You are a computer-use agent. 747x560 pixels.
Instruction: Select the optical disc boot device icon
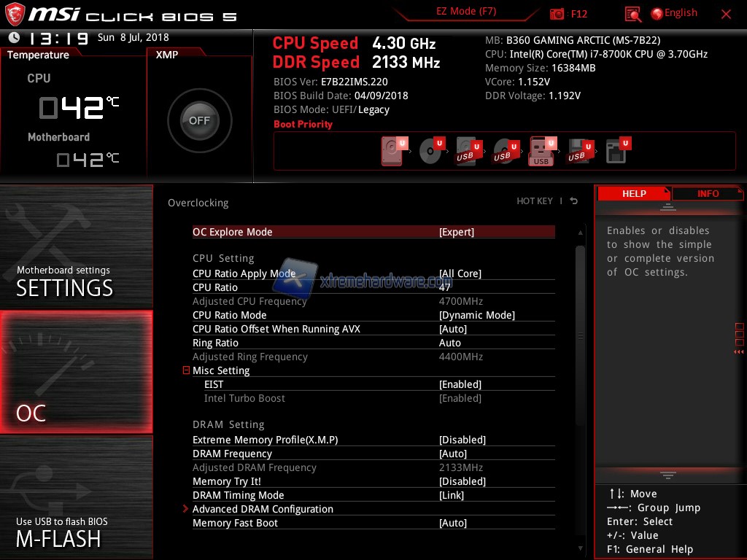431,152
